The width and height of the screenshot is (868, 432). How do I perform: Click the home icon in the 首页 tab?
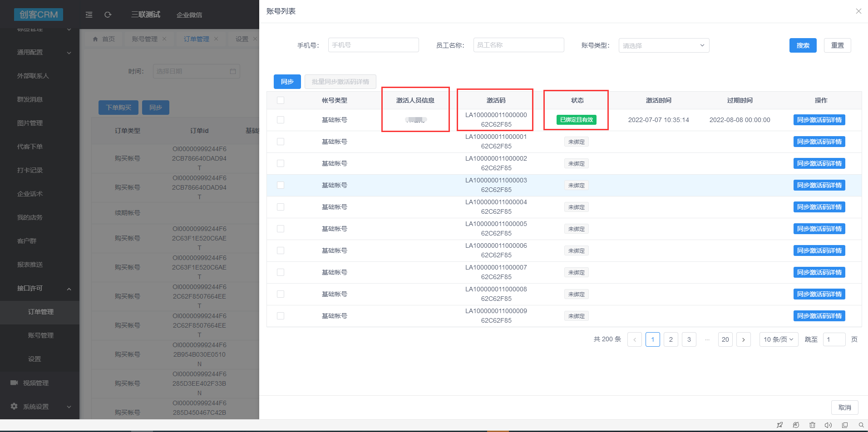point(95,39)
